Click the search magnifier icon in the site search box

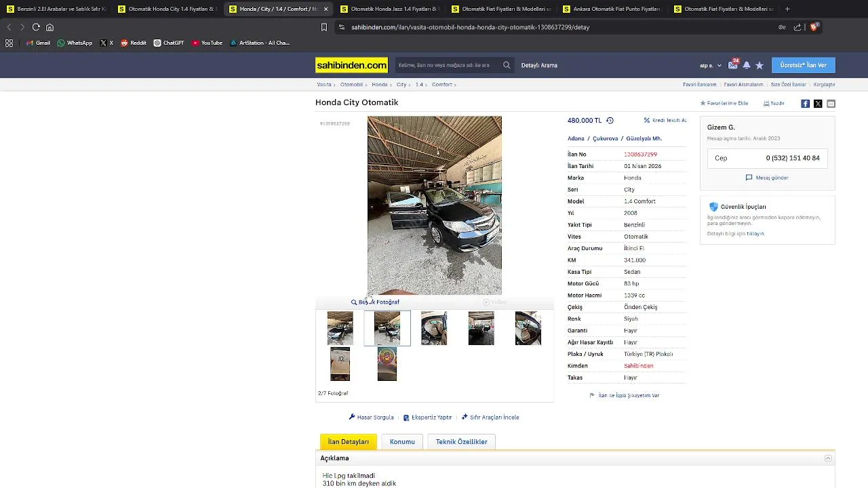pos(507,65)
